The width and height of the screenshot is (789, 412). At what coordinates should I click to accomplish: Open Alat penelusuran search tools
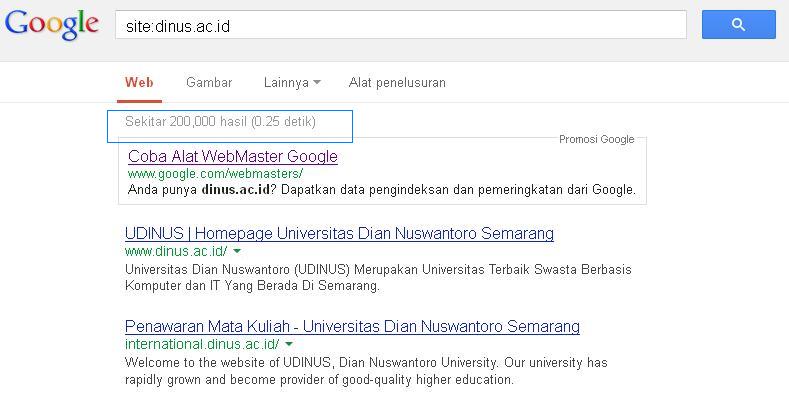click(x=397, y=83)
